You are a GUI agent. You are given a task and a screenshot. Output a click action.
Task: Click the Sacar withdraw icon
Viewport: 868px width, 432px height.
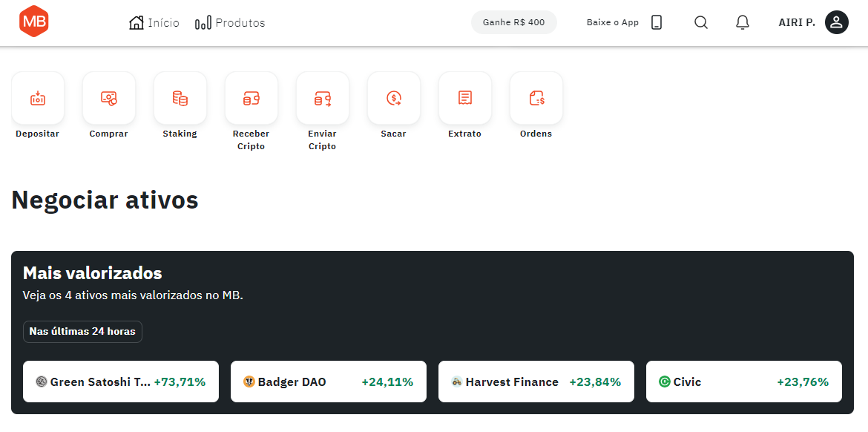coord(394,98)
